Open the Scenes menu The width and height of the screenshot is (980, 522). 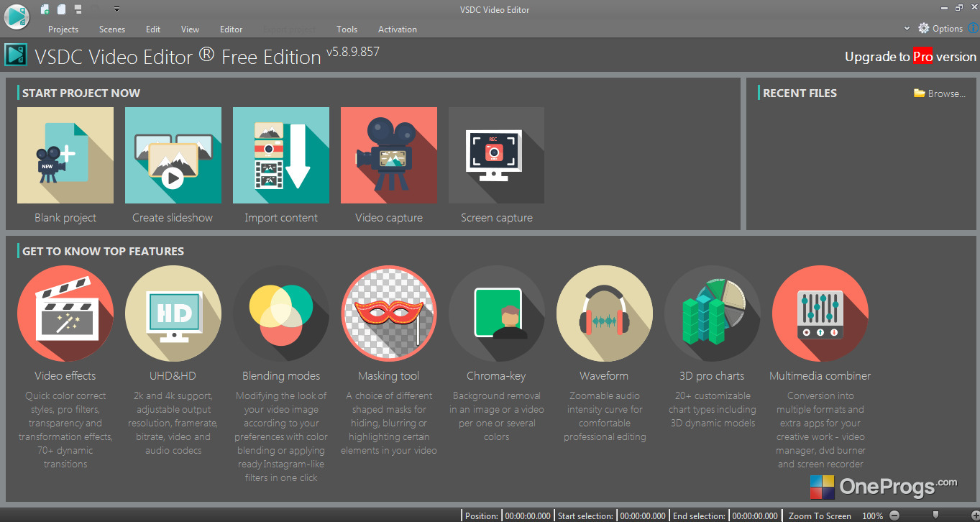112,29
